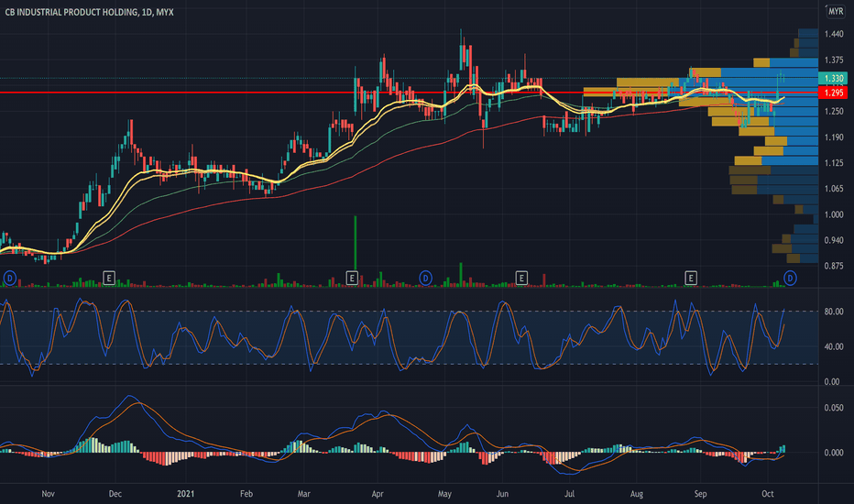
Task: Click the Dec label on time axis
Action: [115, 494]
